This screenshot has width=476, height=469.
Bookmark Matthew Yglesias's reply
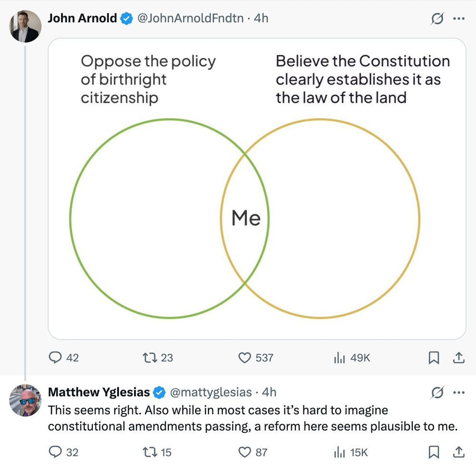point(434,451)
